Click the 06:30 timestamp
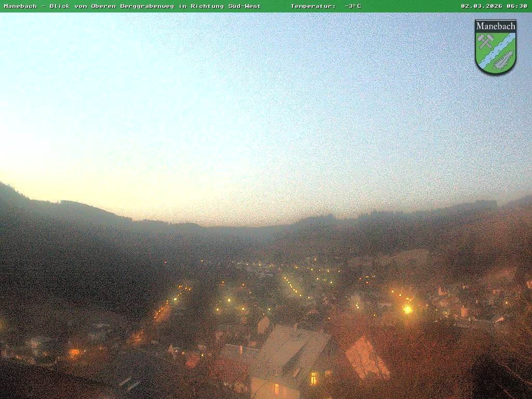The height and width of the screenshot is (399, 532). pos(517,6)
